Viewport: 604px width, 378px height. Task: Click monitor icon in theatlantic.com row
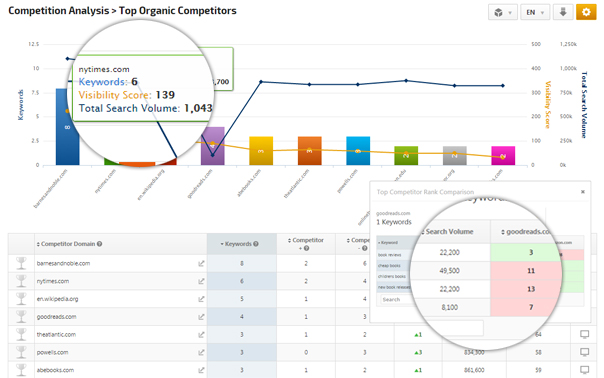click(584, 334)
